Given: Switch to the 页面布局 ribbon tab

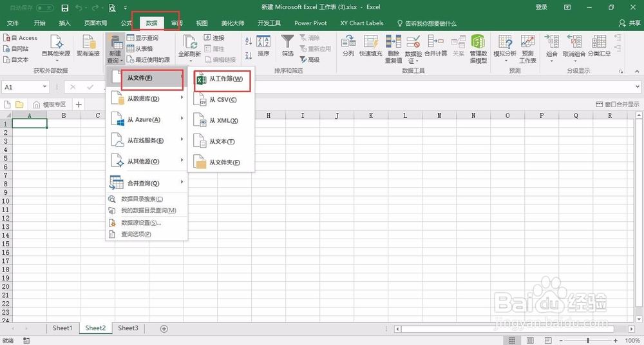Looking at the screenshot, I should pyautogui.click(x=96, y=23).
